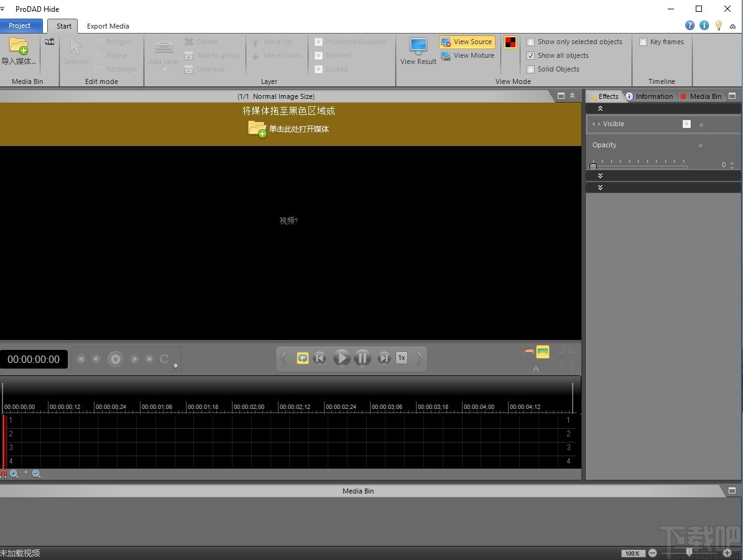
Task: Toggle the Enabled layer checkbox
Action: pos(319,55)
